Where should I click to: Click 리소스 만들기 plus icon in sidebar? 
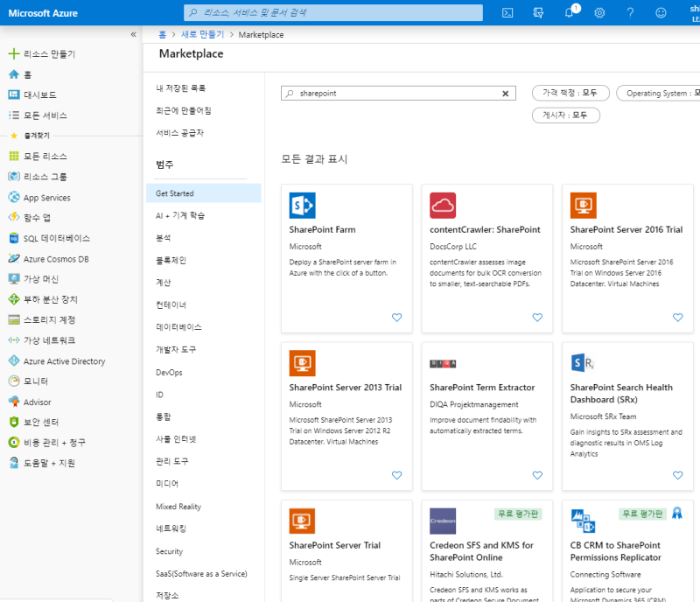14,53
